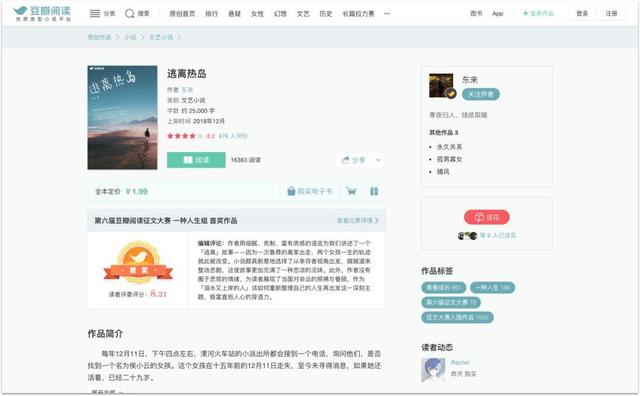Click the 首奖 award badge

[138, 262]
